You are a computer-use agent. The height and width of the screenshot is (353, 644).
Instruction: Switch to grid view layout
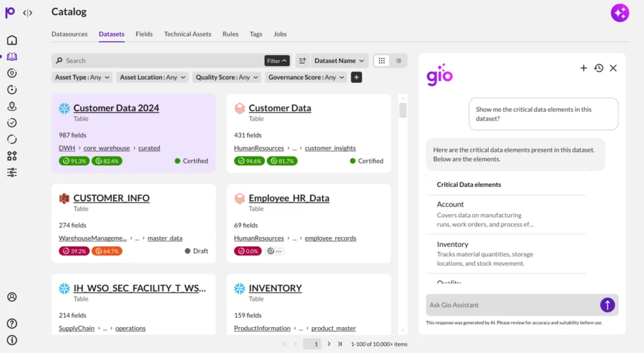[382, 61]
